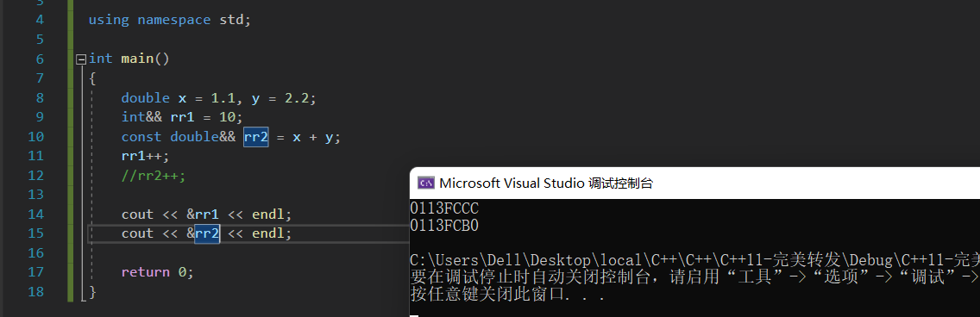Click the C:\Users\Dell path line in console
This screenshot has height=317, width=980.
coord(694,259)
